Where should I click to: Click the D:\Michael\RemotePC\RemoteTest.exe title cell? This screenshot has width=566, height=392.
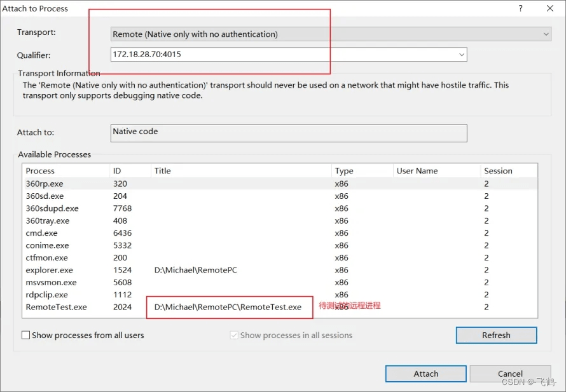[228, 307]
